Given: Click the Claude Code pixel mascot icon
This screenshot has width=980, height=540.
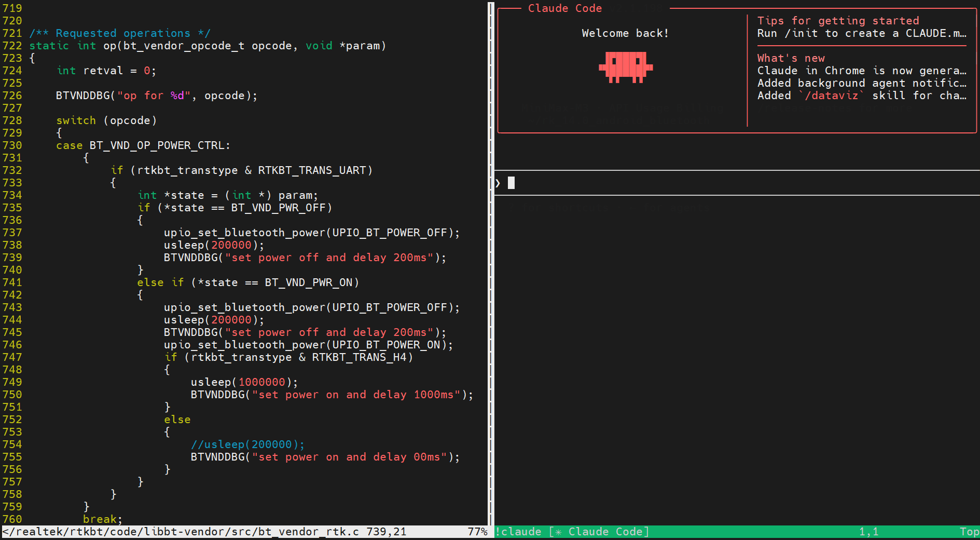Looking at the screenshot, I should pyautogui.click(x=626, y=67).
